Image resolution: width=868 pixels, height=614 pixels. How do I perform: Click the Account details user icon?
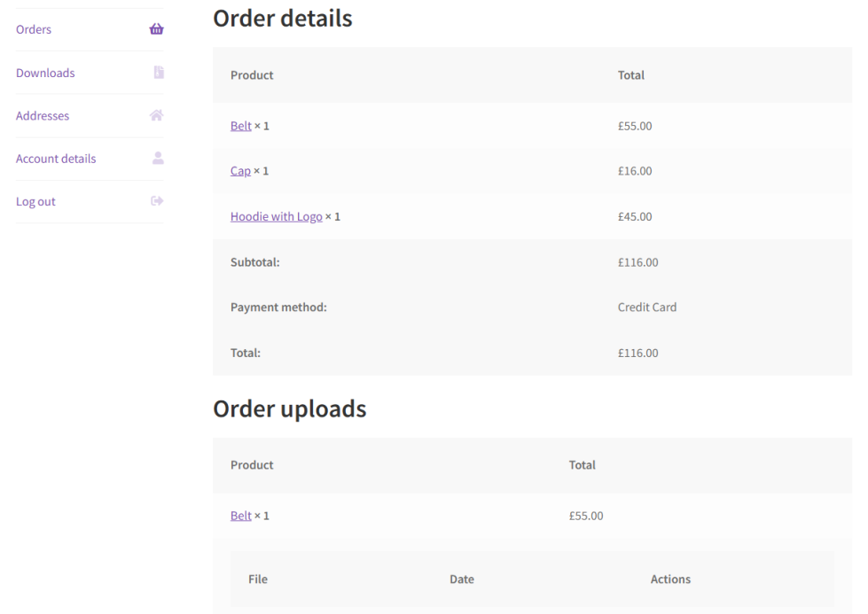click(x=157, y=159)
